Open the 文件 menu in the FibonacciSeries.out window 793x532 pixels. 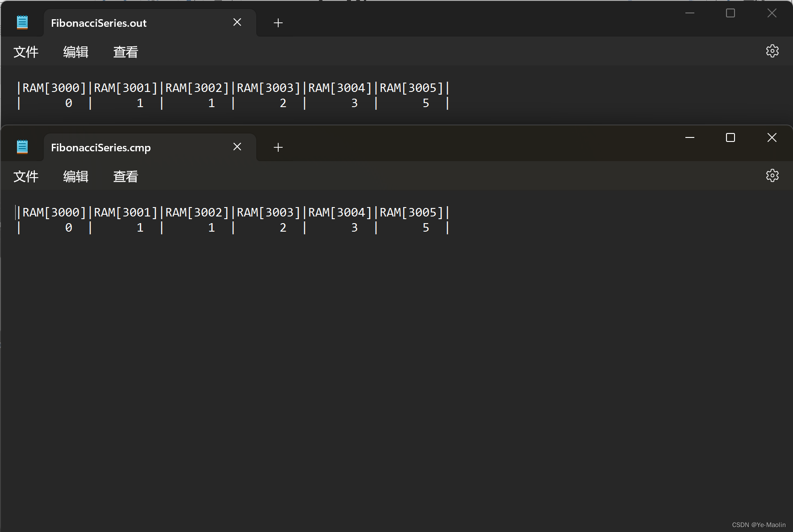click(x=25, y=52)
